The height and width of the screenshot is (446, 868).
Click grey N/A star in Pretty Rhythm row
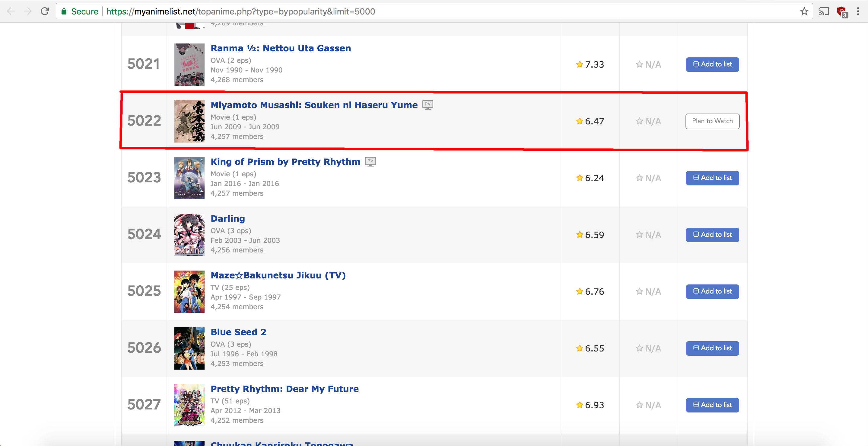click(x=639, y=405)
